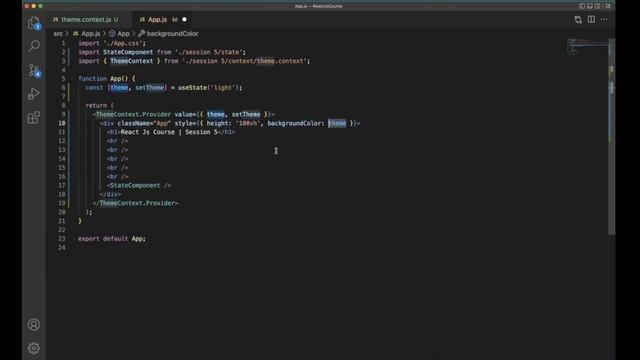Switch to the App.js tab
The image size is (640, 360).
162,20
